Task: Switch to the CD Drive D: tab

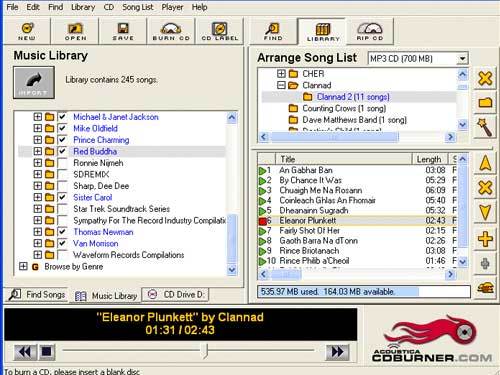Action: tap(176, 295)
